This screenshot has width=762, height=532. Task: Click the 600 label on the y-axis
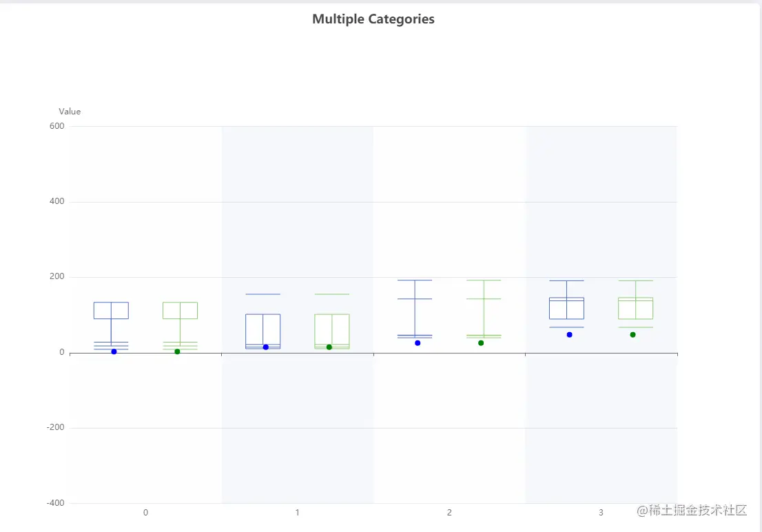point(56,126)
